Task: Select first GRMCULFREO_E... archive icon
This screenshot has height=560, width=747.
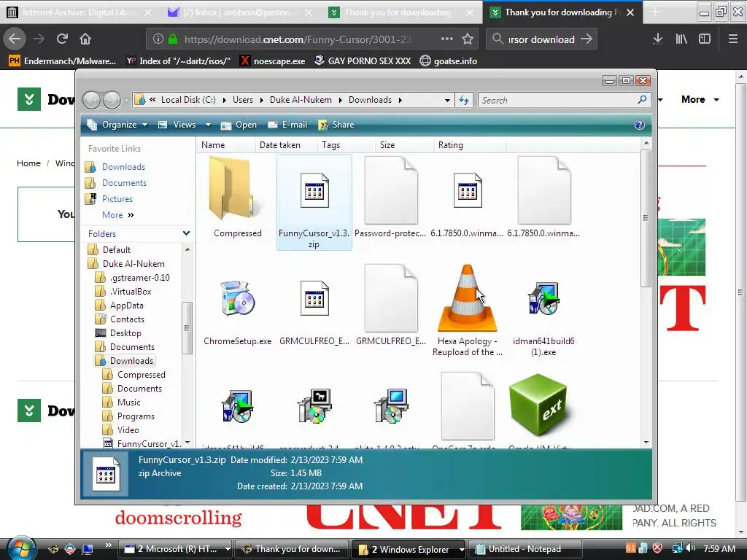Action: click(x=314, y=298)
